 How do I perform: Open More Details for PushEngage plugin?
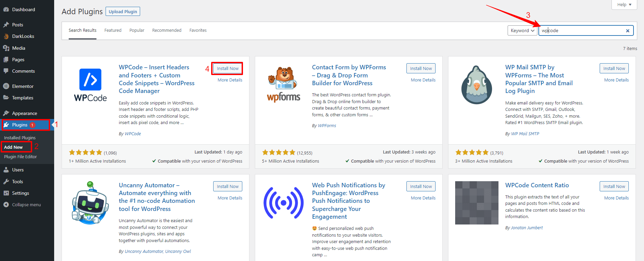423,198
